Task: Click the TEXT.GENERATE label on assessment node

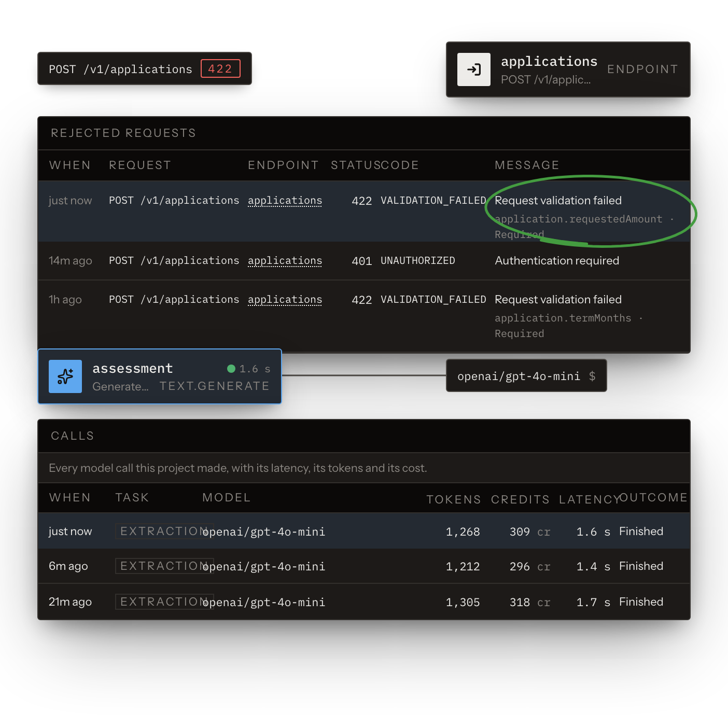Action: (215, 386)
